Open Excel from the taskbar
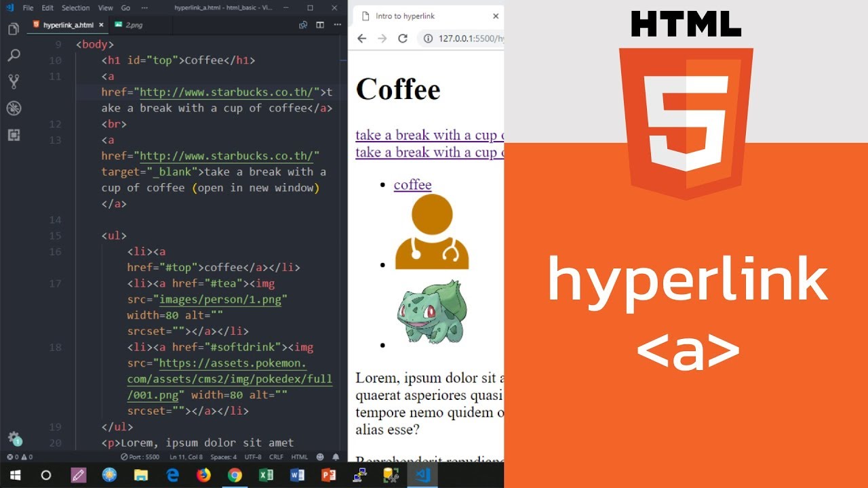 pyautogui.click(x=266, y=475)
